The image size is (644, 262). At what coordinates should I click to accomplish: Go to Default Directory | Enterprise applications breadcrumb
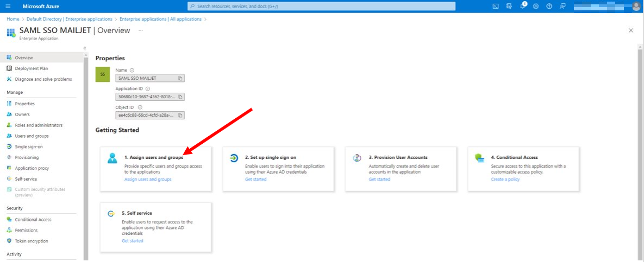coord(70,19)
